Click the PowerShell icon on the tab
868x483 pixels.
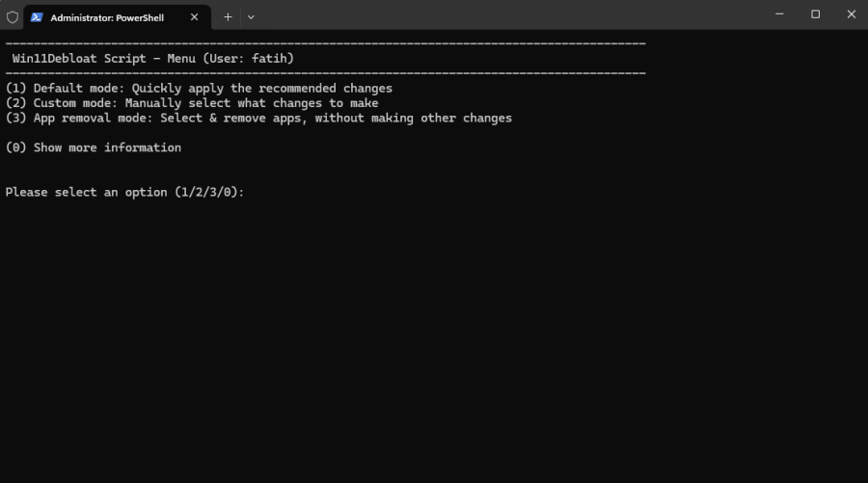pos(37,16)
